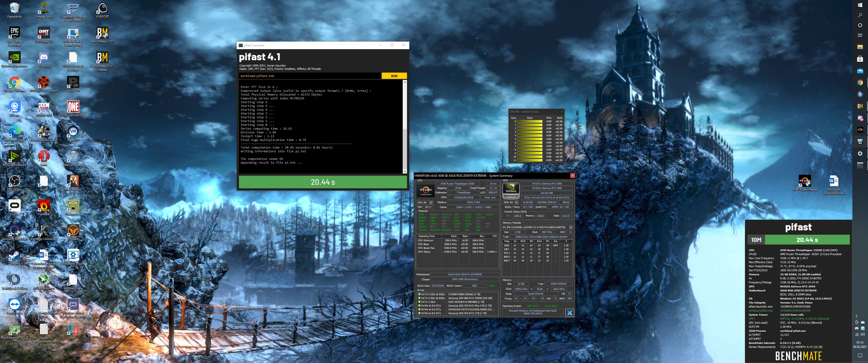This screenshot has width=868, height=363.
Task: Expand the memory module DIMM dropdown
Action: pos(571,227)
